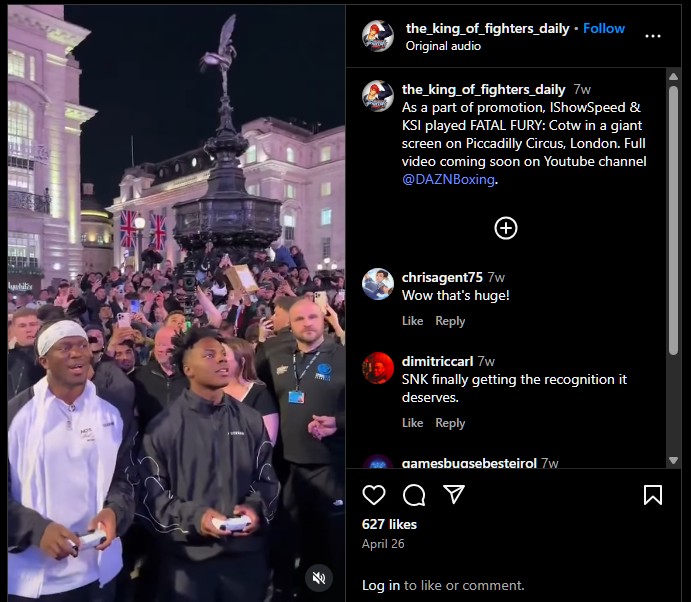
Task: Click the comments scrollbar up arrow
Action: tap(673, 76)
